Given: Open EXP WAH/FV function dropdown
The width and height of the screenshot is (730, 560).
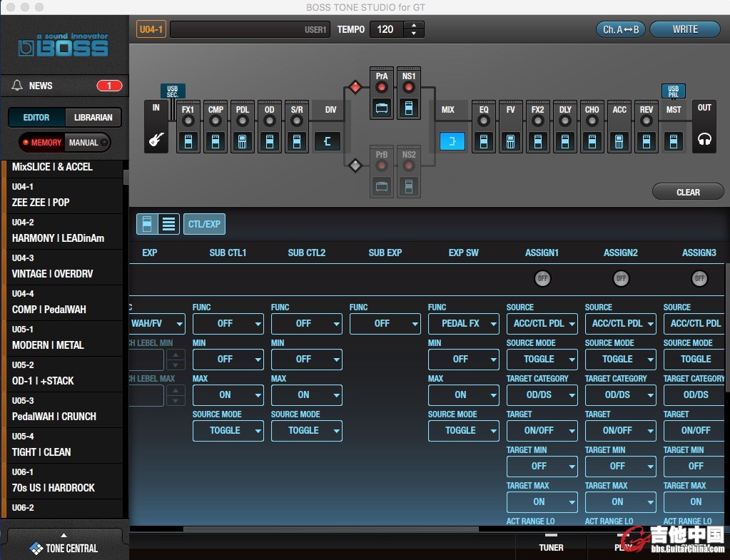Looking at the screenshot, I should (158, 324).
